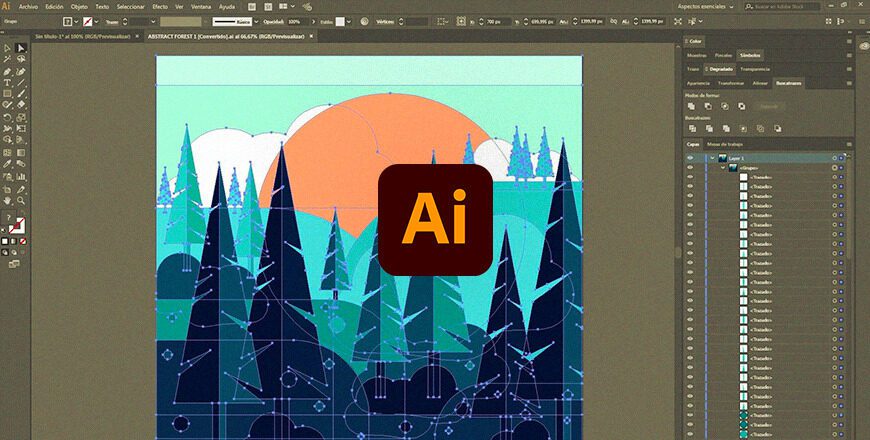Activate the Hand tool
The image size is (870, 440).
tap(7, 200)
